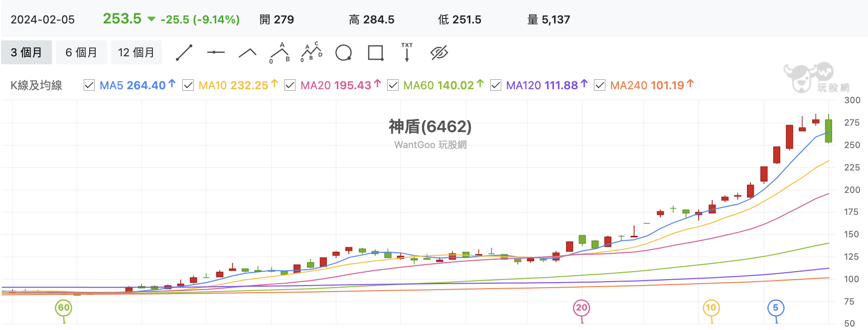Select the circle drawing tool
The width and height of the screenshot is (868, 330).
tap(343, 52)
